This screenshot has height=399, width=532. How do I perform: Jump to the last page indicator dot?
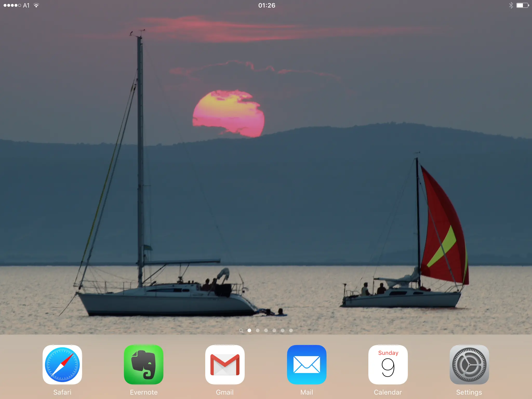(x=291, y=330)
